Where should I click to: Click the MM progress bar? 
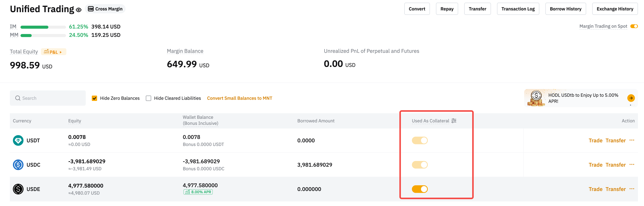[43, 36]
